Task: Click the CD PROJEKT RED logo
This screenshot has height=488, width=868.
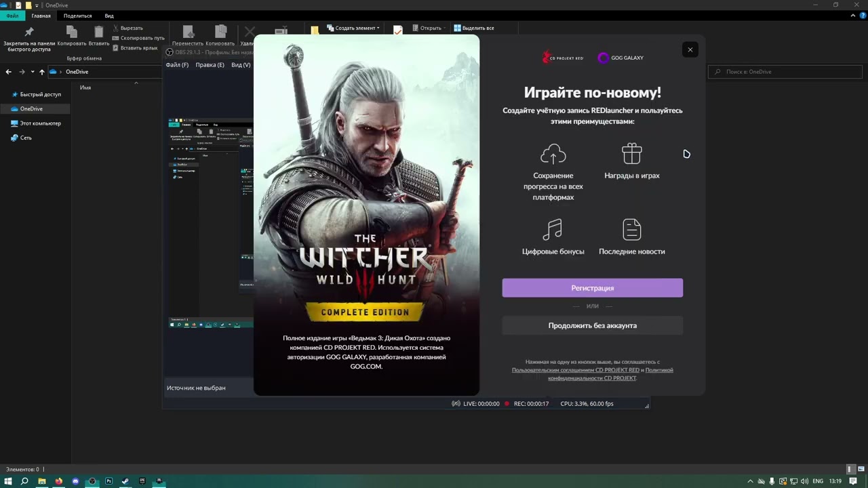Action: [x=563, y=58]
